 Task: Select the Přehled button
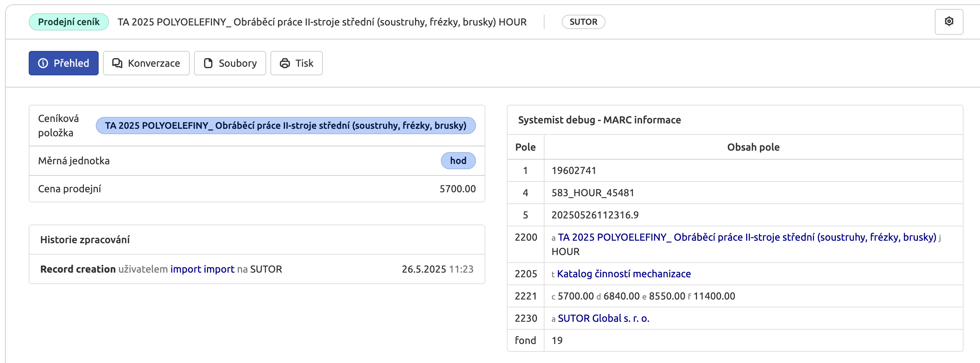[63, 63]
